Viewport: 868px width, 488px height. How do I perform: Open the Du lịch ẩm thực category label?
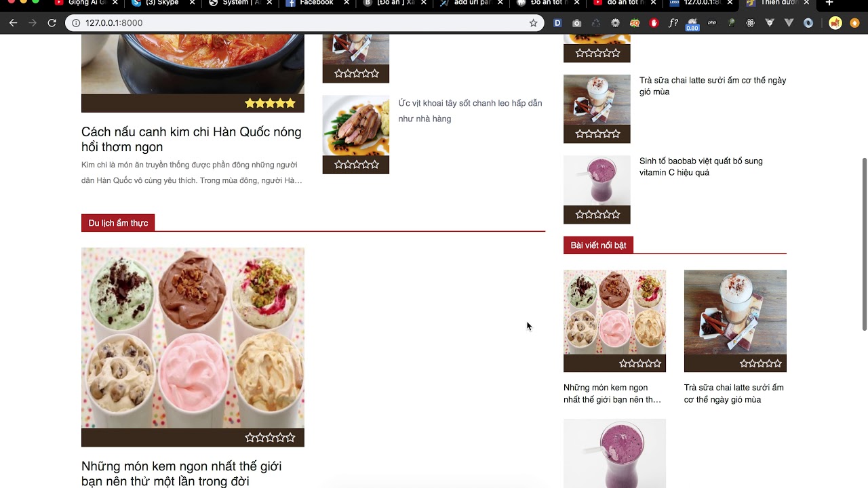pyautogui.click(x=118, y=223)
